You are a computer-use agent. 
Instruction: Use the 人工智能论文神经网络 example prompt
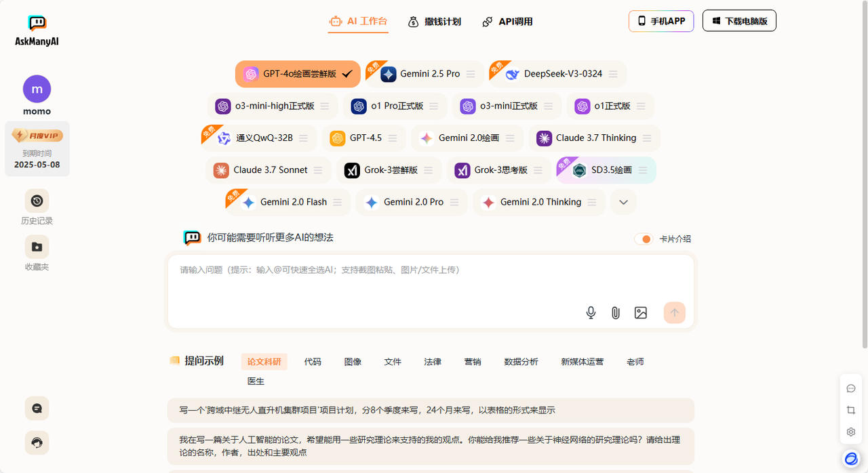tap(431, 446)
